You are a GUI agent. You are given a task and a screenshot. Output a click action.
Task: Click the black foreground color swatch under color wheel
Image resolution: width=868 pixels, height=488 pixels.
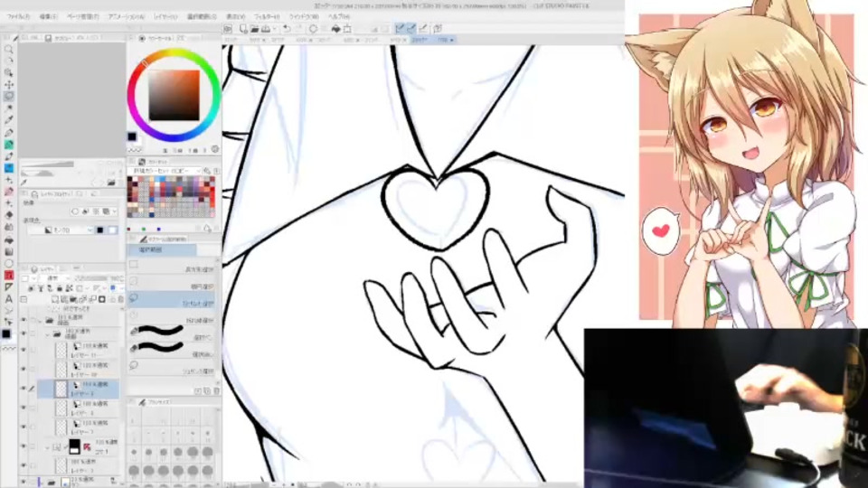pyautogui.click(x=132, y=136)
